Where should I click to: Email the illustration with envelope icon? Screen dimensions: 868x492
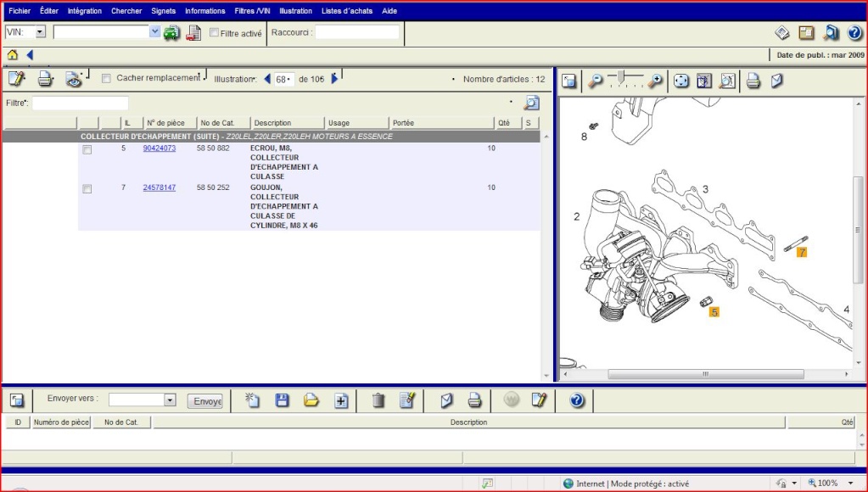(x=776, y=81)
